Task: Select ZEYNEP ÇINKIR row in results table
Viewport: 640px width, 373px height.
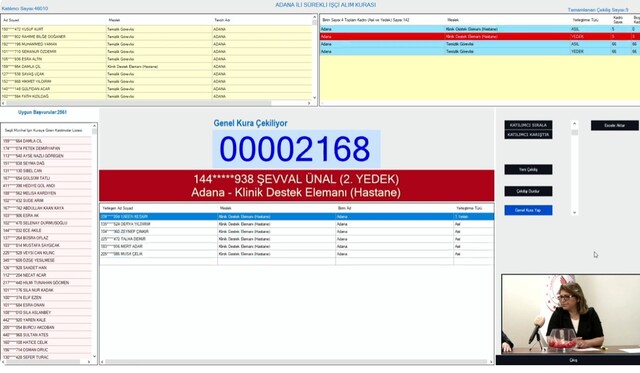Action: [297, 232]
